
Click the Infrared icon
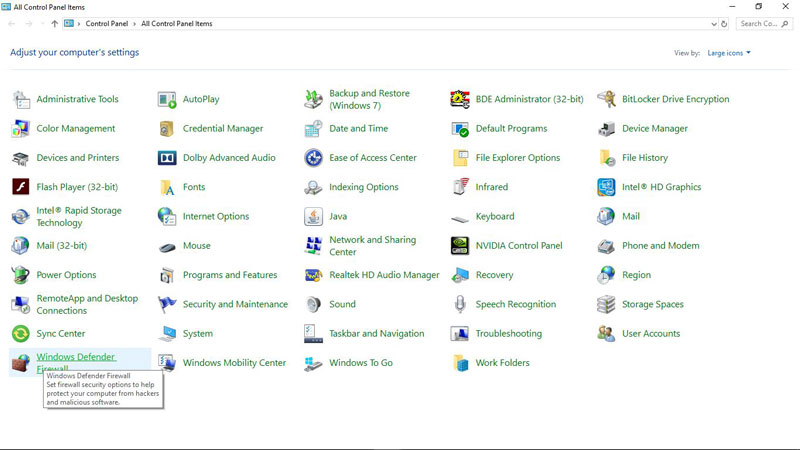pyautogui.click(x=460, y=187)
